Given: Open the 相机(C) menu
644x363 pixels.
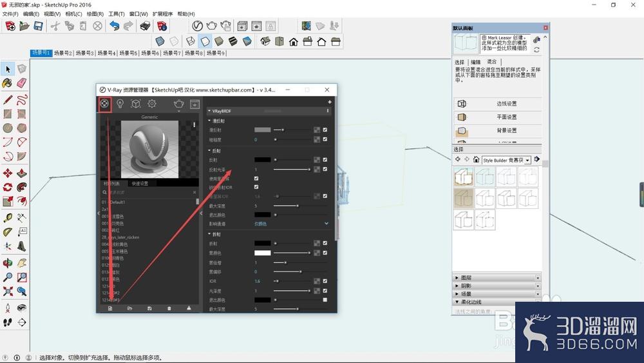Looking at the screenshot, I should pos(73,14).
